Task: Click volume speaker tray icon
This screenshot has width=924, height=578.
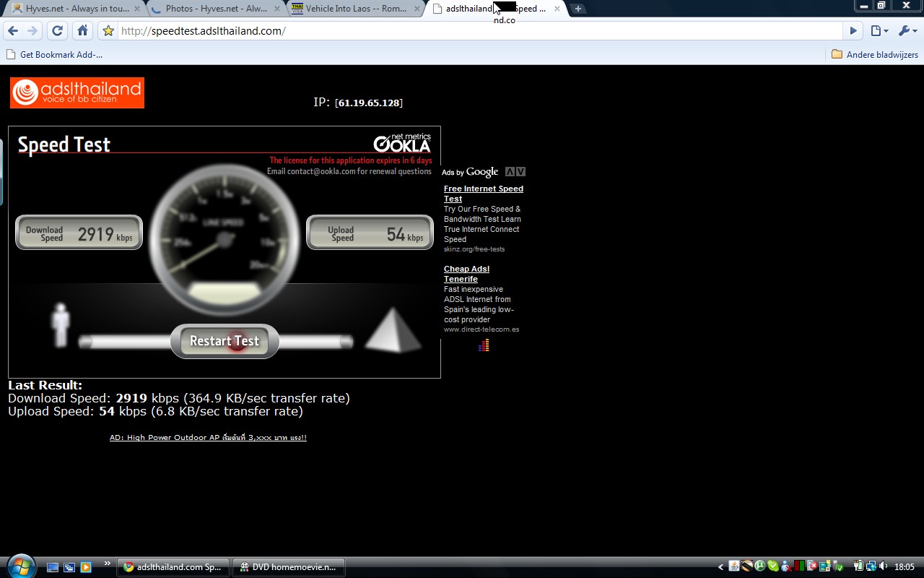Action: click(x=883, y=566)
